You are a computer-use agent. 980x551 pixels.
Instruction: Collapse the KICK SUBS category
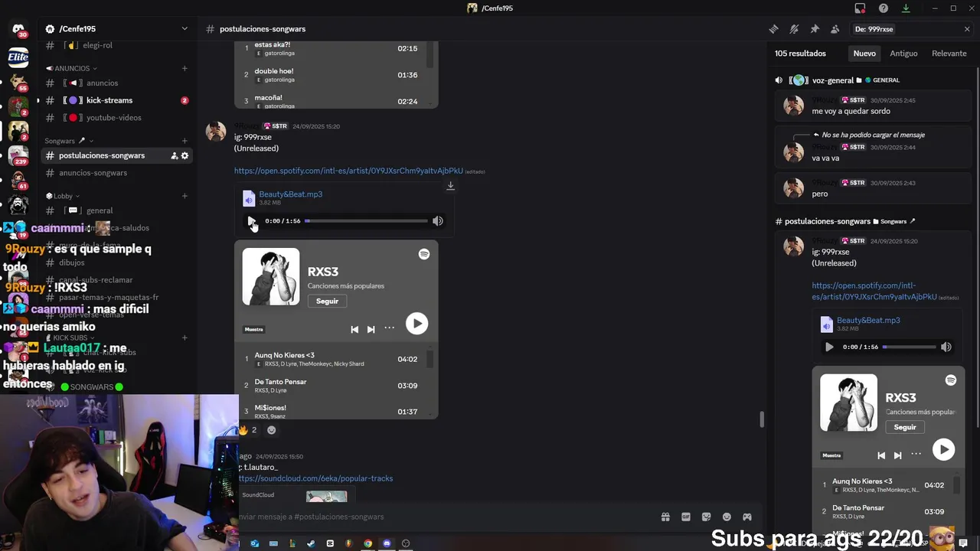(x=69, y=337)
